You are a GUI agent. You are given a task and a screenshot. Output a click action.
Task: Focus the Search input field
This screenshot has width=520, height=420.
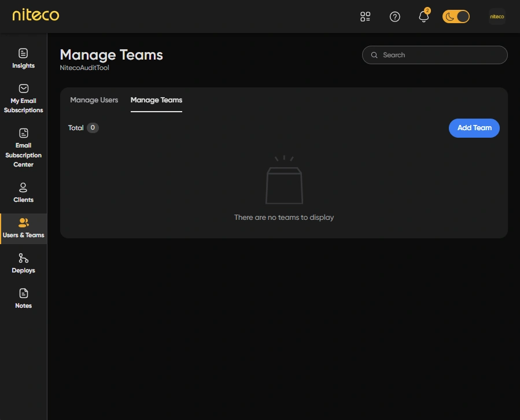(x=435, y=55)
